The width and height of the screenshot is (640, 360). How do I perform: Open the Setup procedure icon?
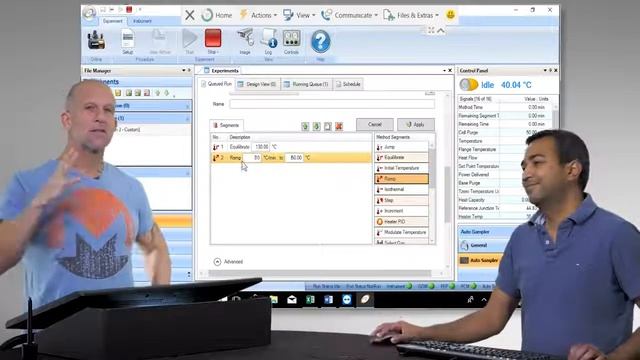coord(128,39)
